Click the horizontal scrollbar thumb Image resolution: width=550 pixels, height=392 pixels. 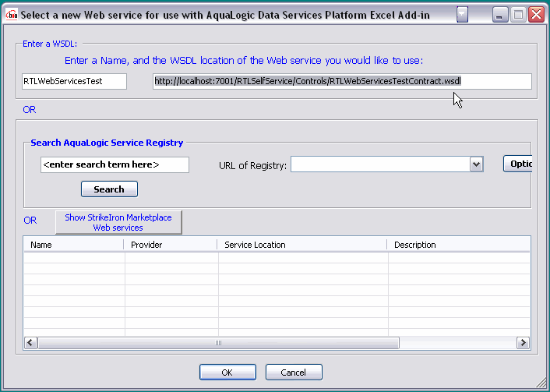(x=218, y=343)
